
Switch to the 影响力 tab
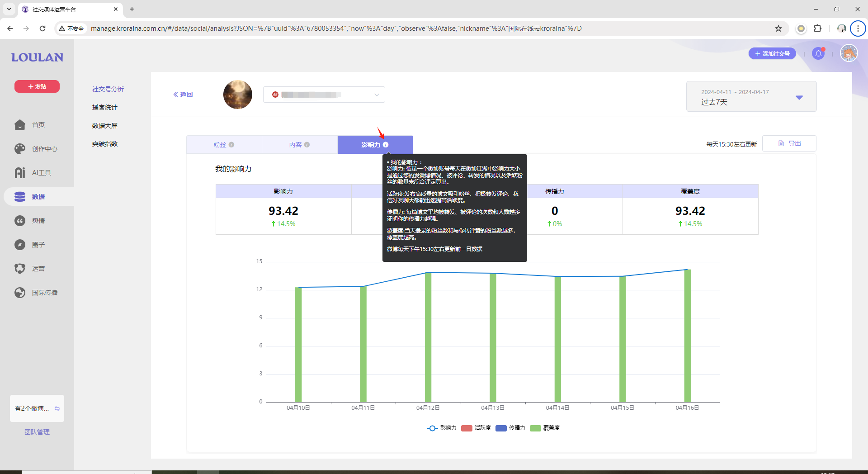[x=375, y=145]
